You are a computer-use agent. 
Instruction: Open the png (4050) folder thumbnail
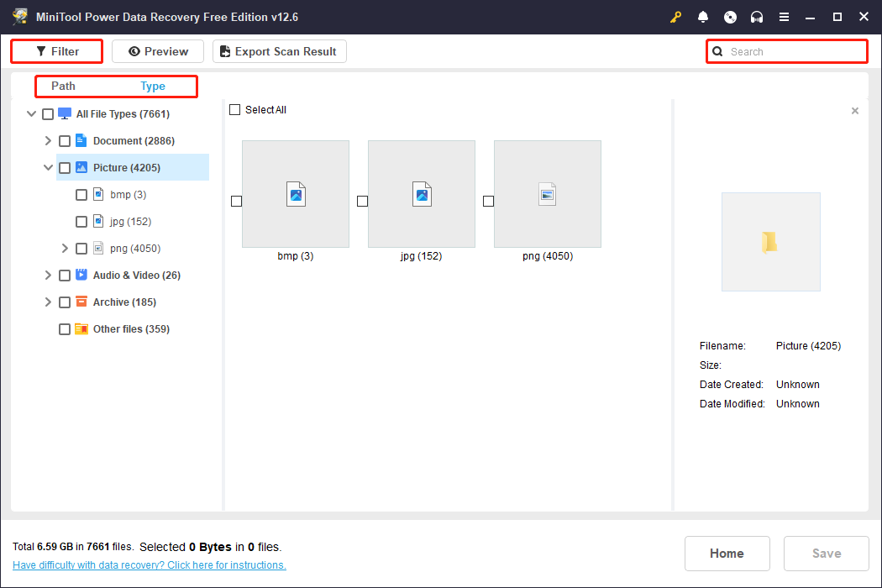(547, 194)
